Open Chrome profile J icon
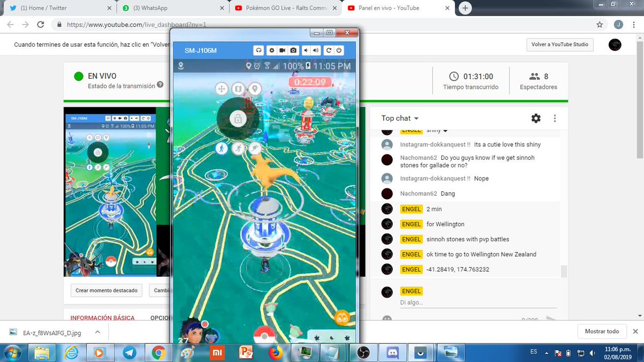The image size is (644, 362). 618,25
